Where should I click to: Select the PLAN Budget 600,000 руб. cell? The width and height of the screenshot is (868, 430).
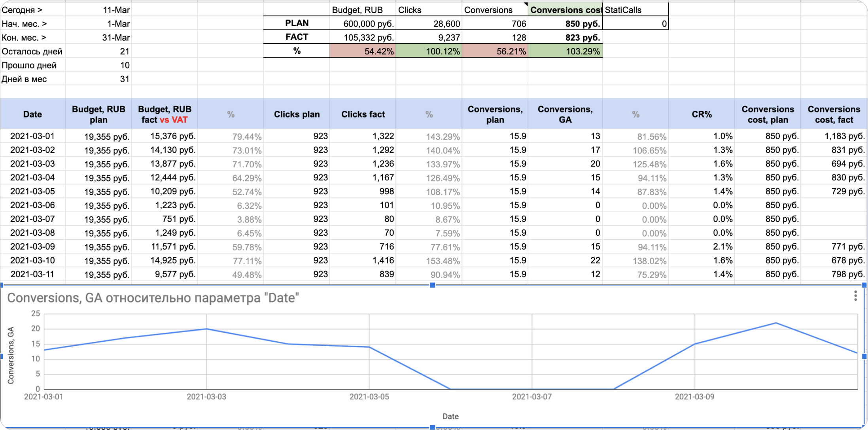click(363, 24)
